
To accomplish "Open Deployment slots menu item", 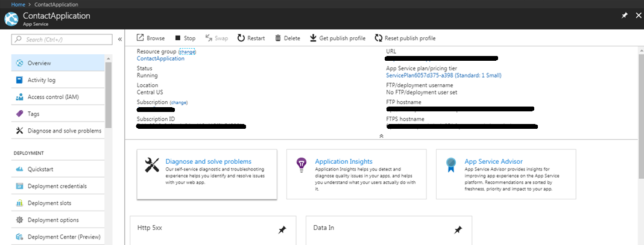I will [x=58, y=203].
